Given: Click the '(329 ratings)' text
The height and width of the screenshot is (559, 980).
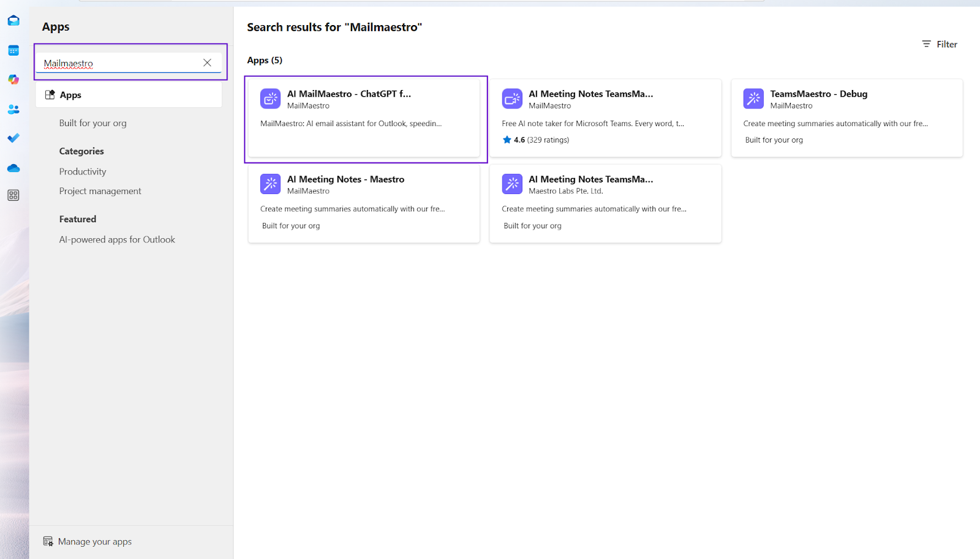Looking at the screenshot, I should click(548, 140).
